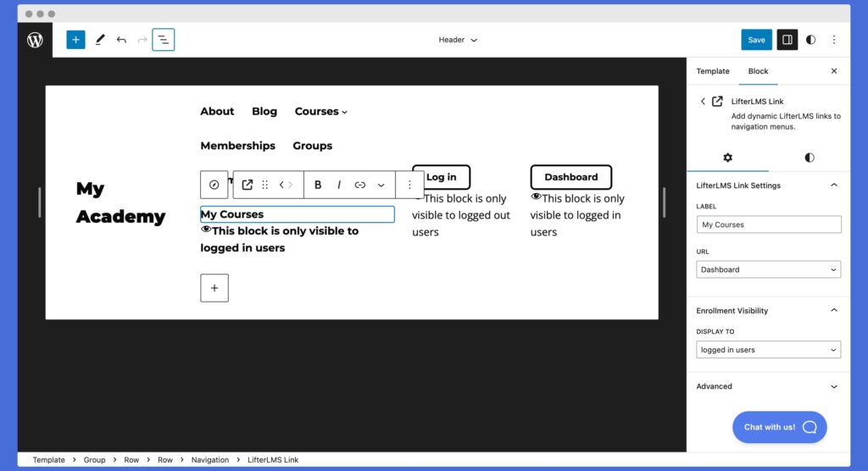Image resolution: width=868 pixels, height=471 pixels.
Task: Insert a link from block toolbar
Action: coord(359,185)
